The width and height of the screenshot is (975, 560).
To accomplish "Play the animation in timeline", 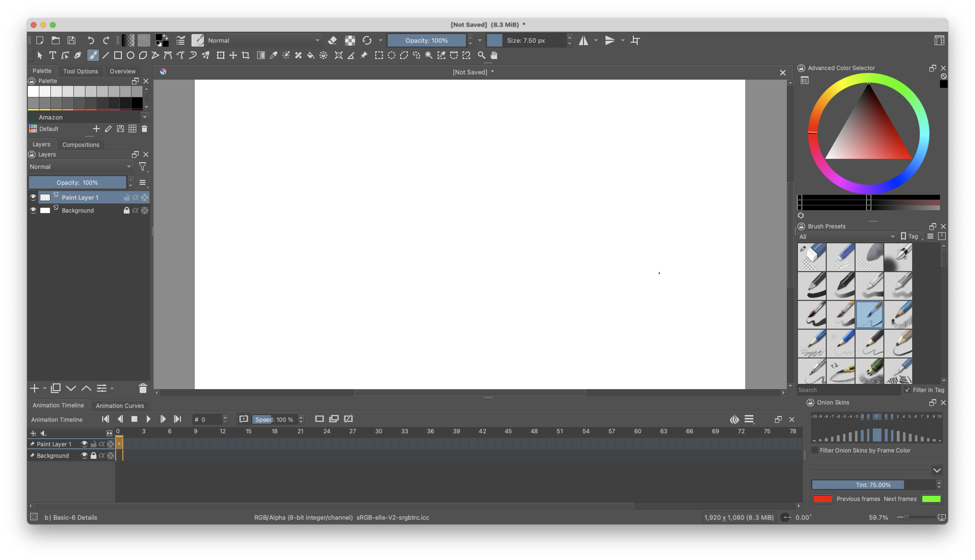I will pos(149,419).
